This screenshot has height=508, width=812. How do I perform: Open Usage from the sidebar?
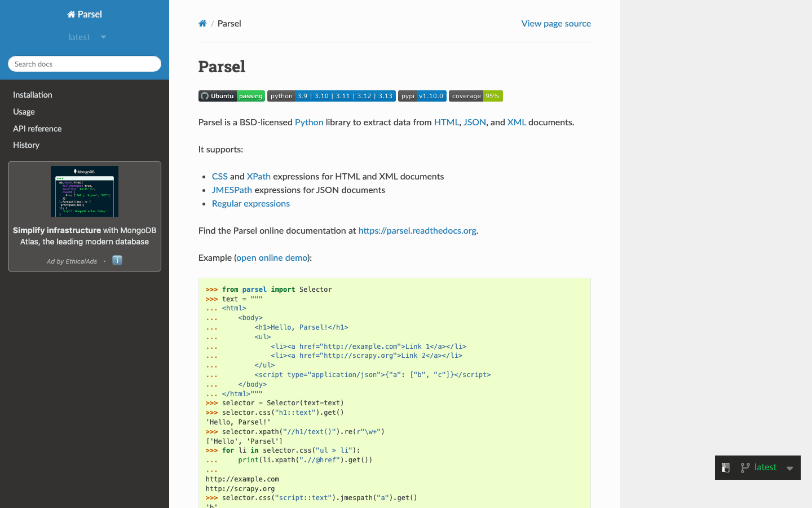coord(24,112)
